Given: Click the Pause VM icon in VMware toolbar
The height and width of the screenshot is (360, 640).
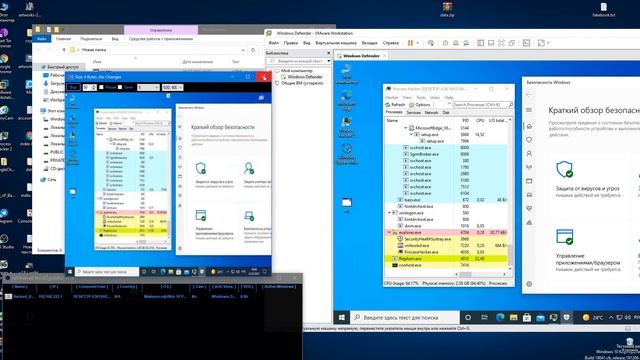Looking at the screenshot, I should (410, 43).
